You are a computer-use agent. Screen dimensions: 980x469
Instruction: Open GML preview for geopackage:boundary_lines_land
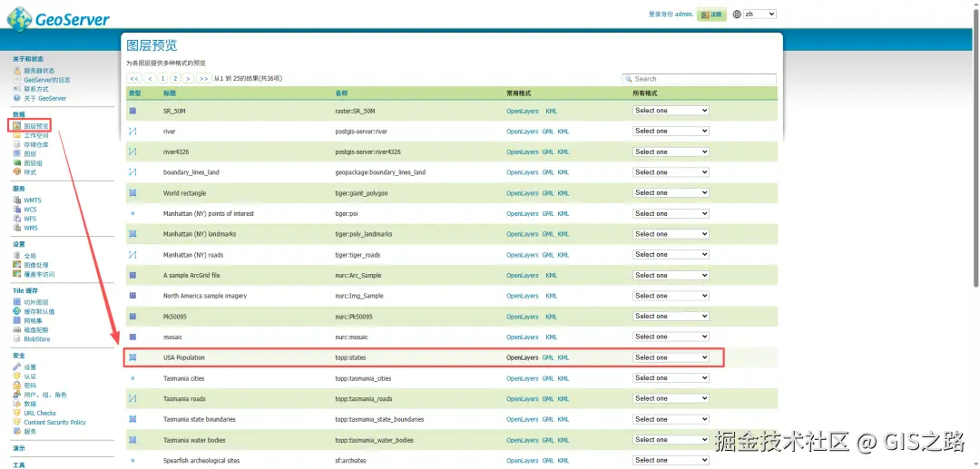548,172
